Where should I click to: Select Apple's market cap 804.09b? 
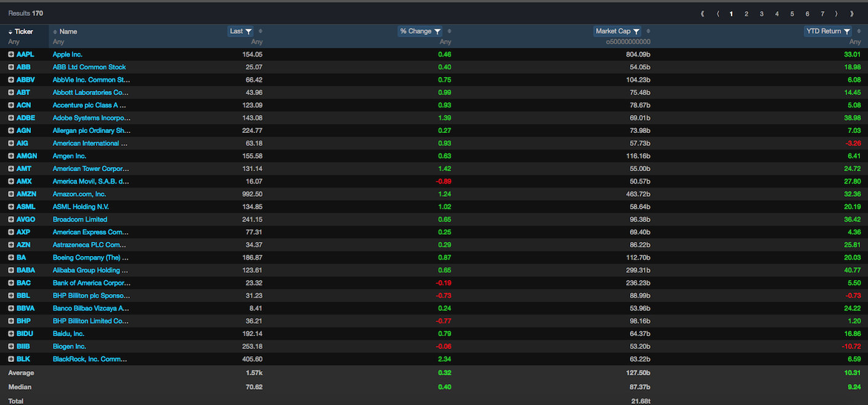[x=637, y=54]
